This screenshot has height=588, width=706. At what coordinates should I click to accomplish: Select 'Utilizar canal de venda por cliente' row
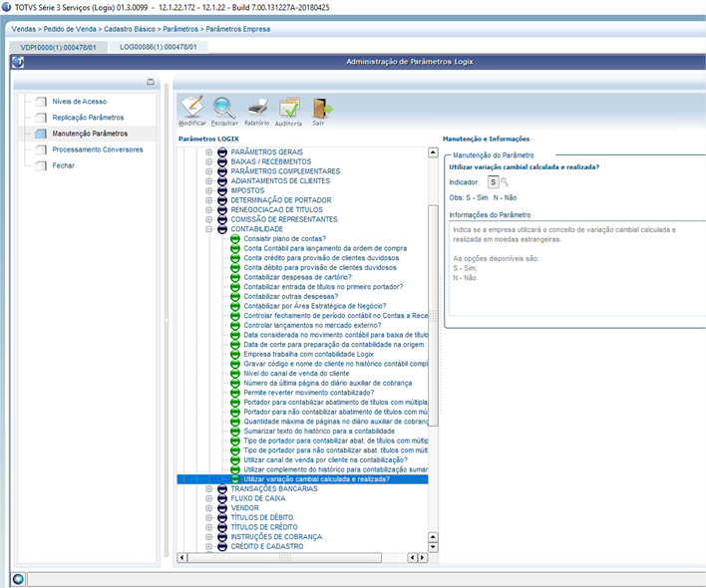pos(325,459)
